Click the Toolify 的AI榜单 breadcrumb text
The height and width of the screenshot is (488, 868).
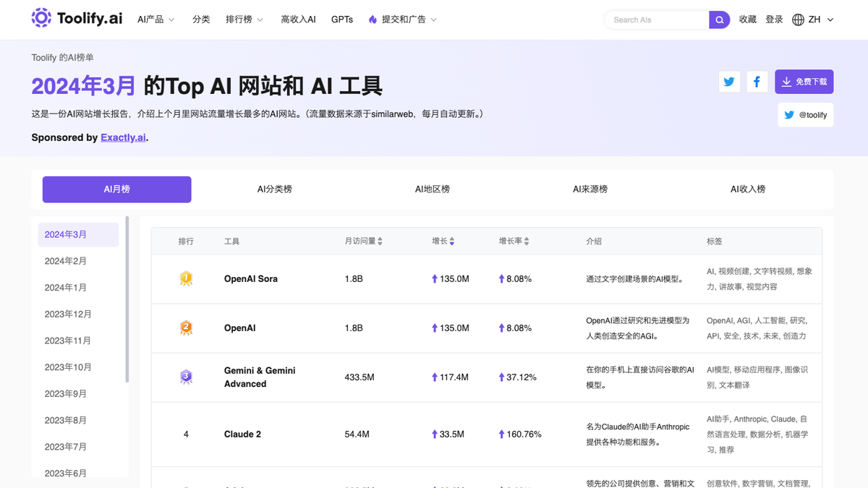pos(63,57)
